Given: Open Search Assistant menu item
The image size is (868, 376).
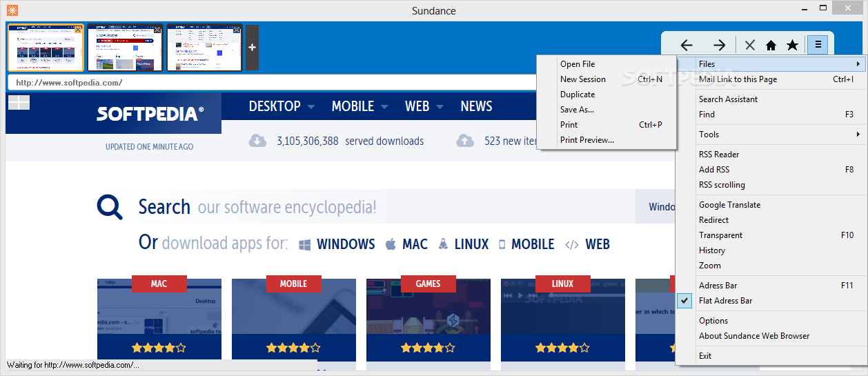Looking at the screenshot, I should [771, 99].
